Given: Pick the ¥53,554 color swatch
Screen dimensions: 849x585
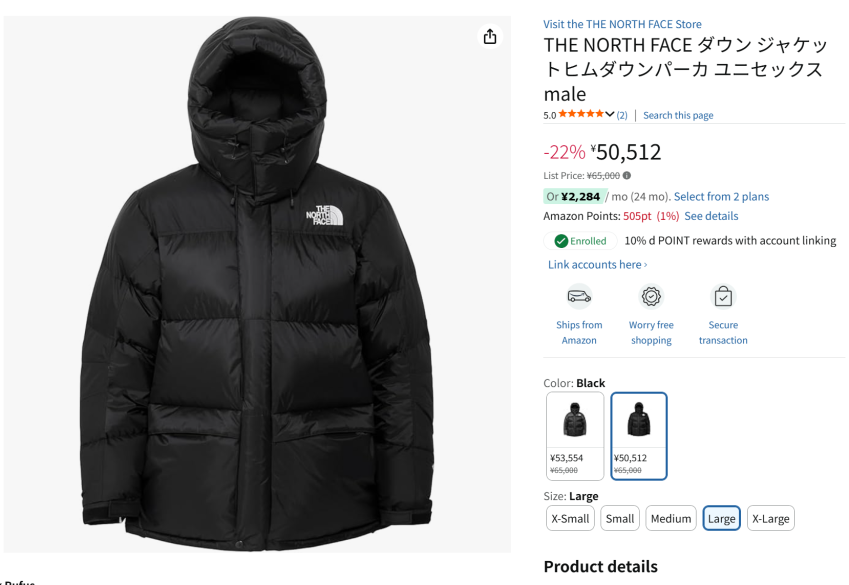Looking at the screenshot, I should coord(575,435).
